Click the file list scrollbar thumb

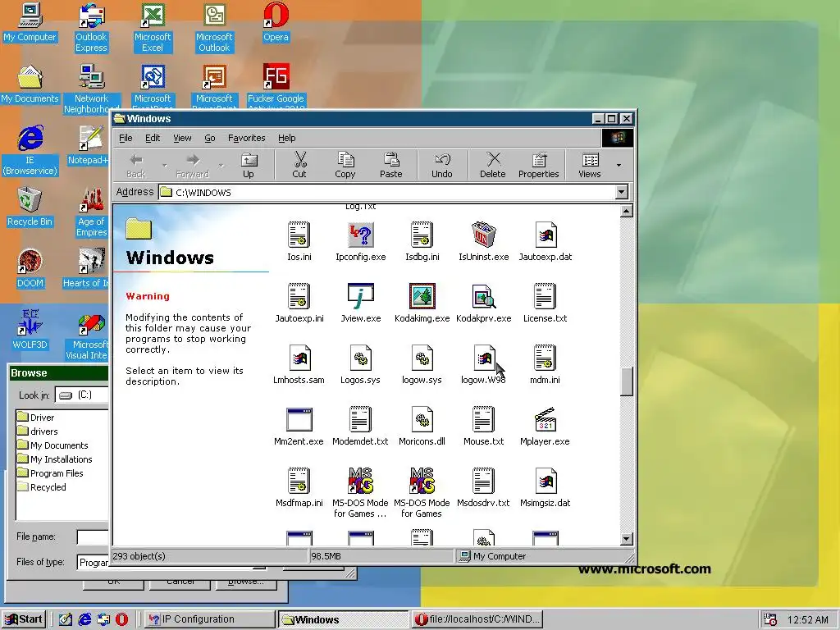point(627,381)
